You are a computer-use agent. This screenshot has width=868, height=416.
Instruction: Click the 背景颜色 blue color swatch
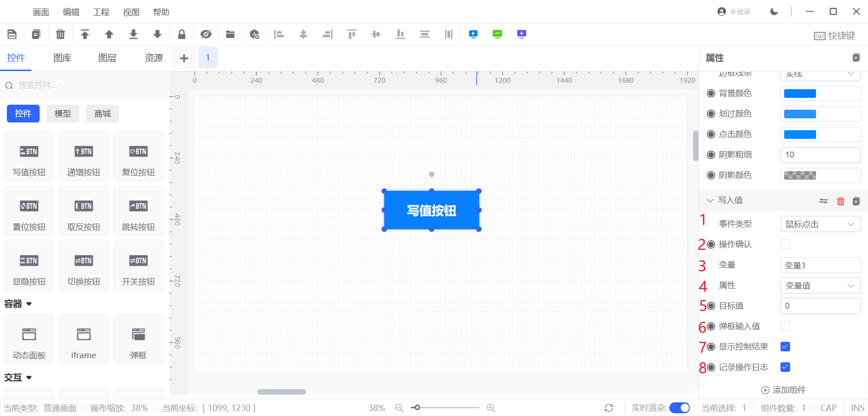pos(800,94)
